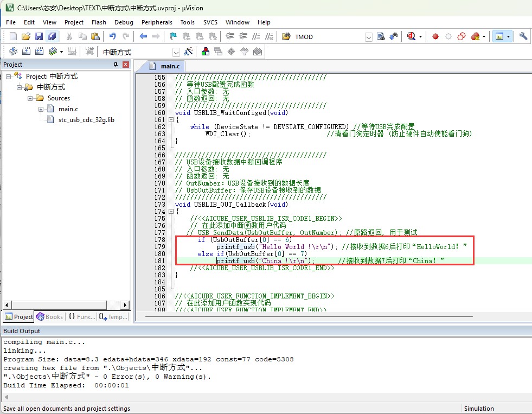
Task: Click the Undo arrow icon
Action: (113, 36)
